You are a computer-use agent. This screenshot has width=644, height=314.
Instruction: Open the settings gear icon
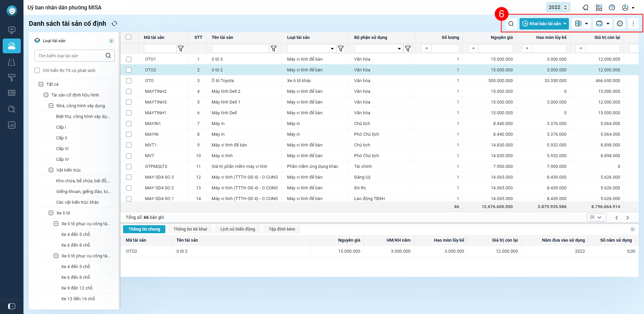pyautogui.click(x=620, y=23)
